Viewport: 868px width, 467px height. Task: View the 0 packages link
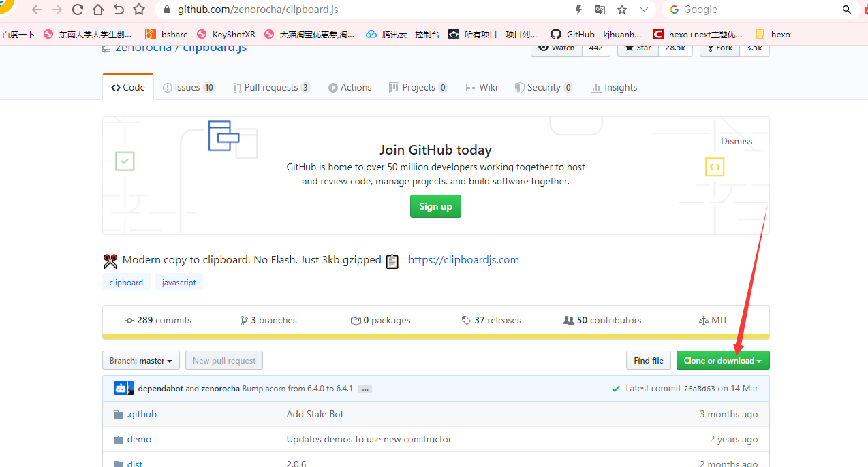coord(380,320)
